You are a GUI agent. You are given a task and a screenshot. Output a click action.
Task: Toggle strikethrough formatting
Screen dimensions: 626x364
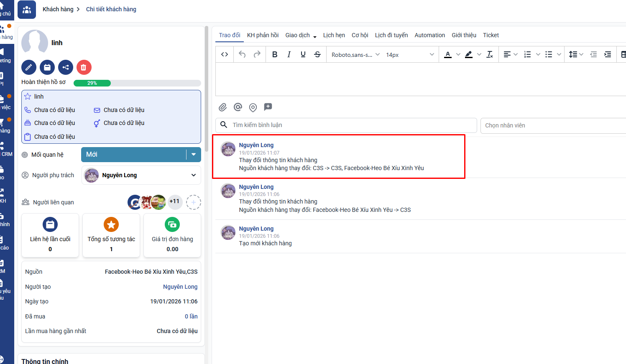coord(317,54)
